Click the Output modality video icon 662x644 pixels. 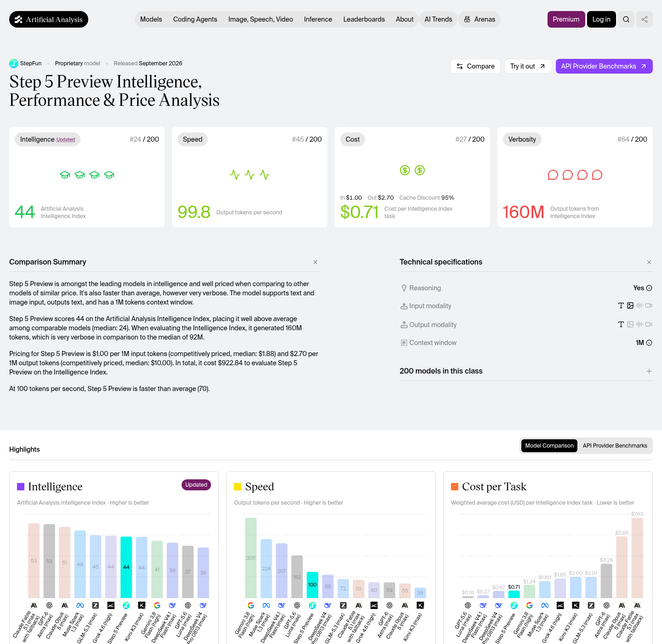pyautogui.click(x=649, y=324)
